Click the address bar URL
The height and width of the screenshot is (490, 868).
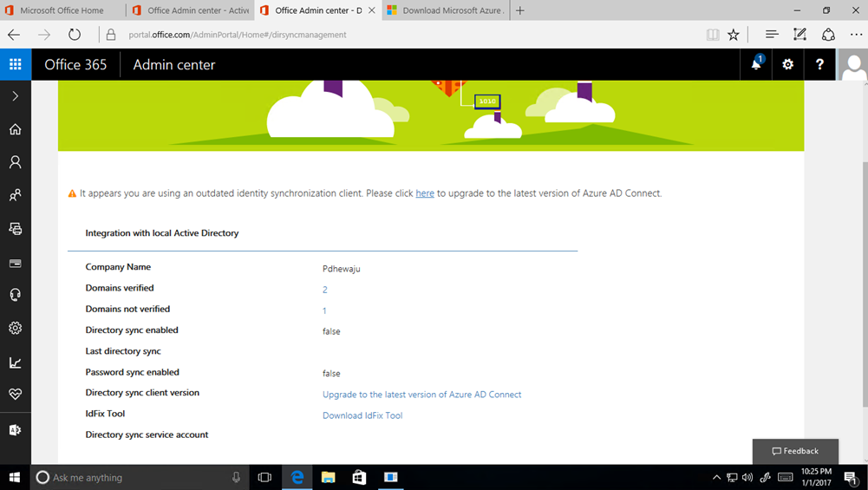(x=238, y=35)
